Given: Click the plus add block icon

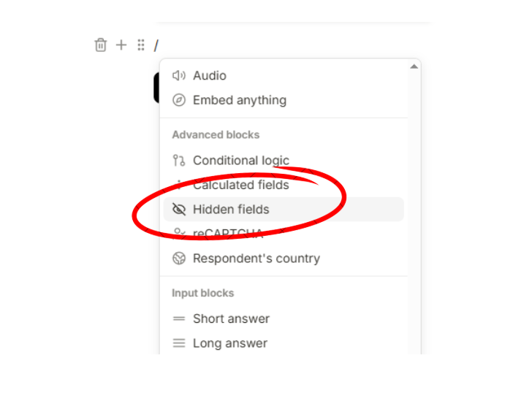Looking at the screenshot, I should (121, 45).
